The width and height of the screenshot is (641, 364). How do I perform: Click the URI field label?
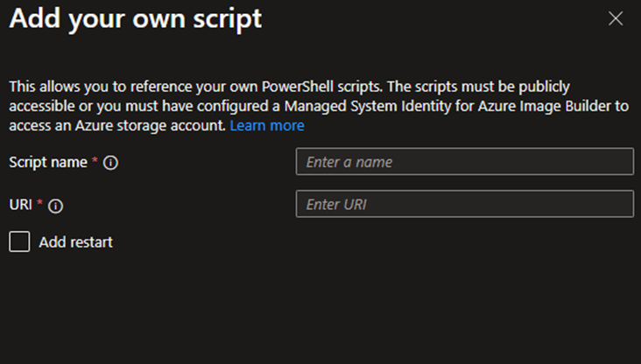coord(20,204)
